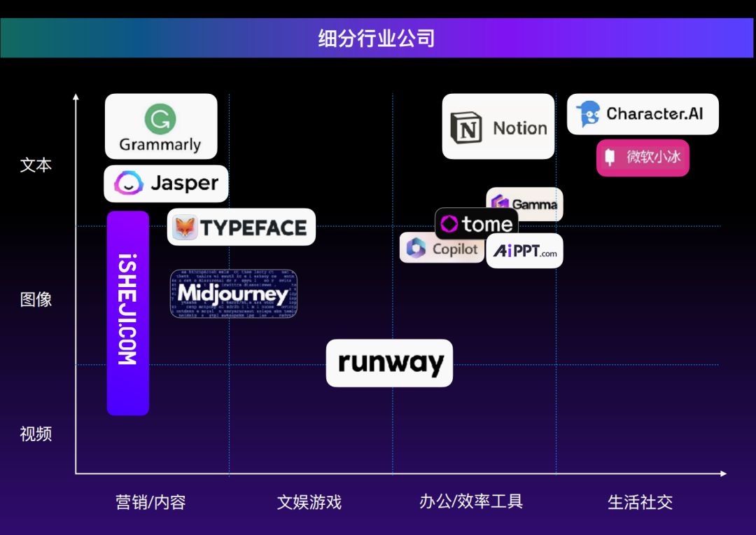Click the tome circle logo icon
Viewport: 756px width, 535px height.
tap(449, 224)
